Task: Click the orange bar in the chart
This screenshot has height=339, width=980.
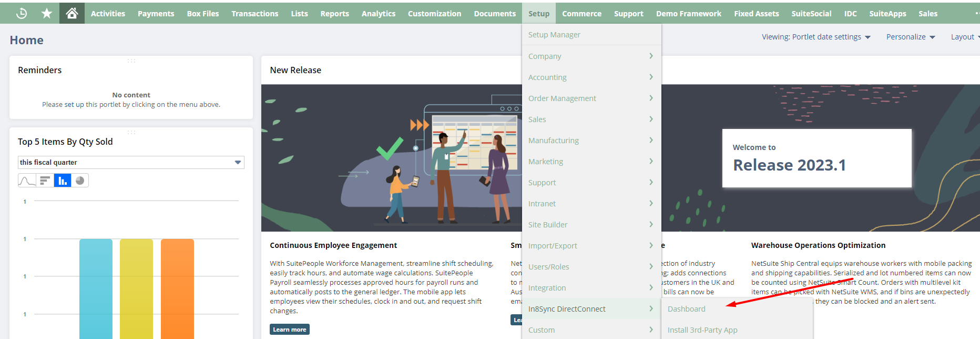Action: [177, 288]
